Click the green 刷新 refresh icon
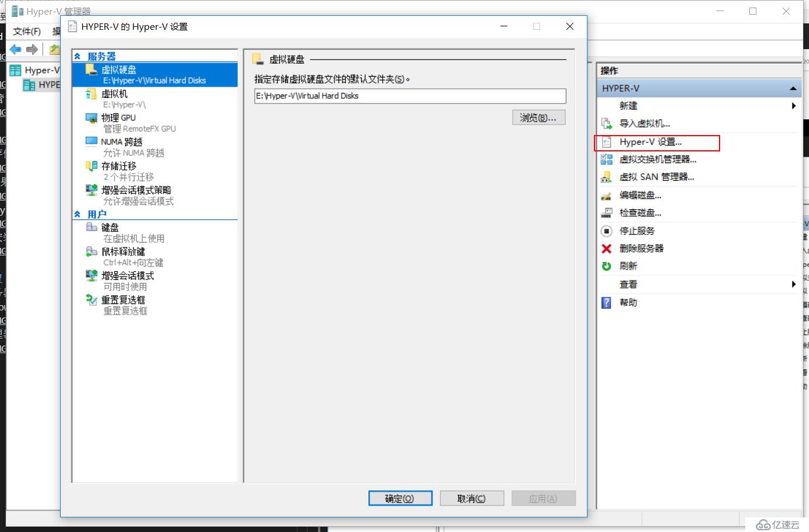The height and width of the screenshot is (532, 809). click(x=607, y=266)
